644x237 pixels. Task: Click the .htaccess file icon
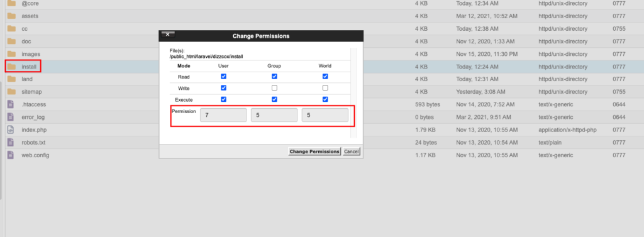click(x=11, y=104)
